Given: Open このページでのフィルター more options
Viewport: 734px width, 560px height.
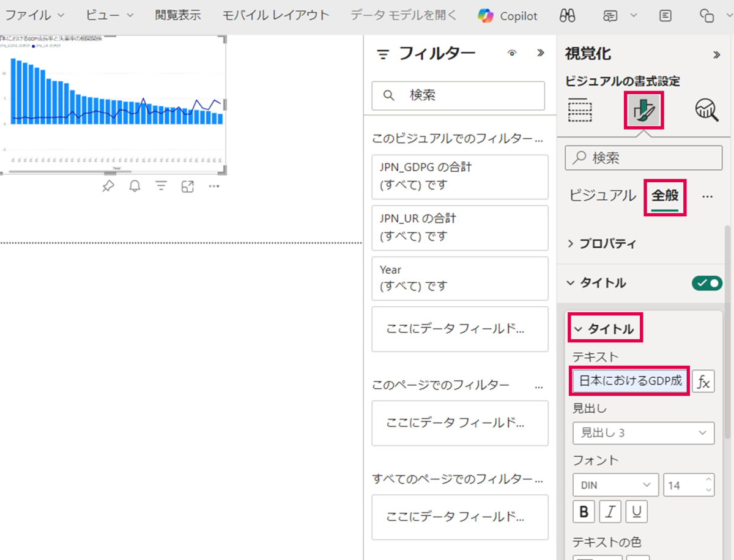Looking at the screenshot, I should click(539, 386).
